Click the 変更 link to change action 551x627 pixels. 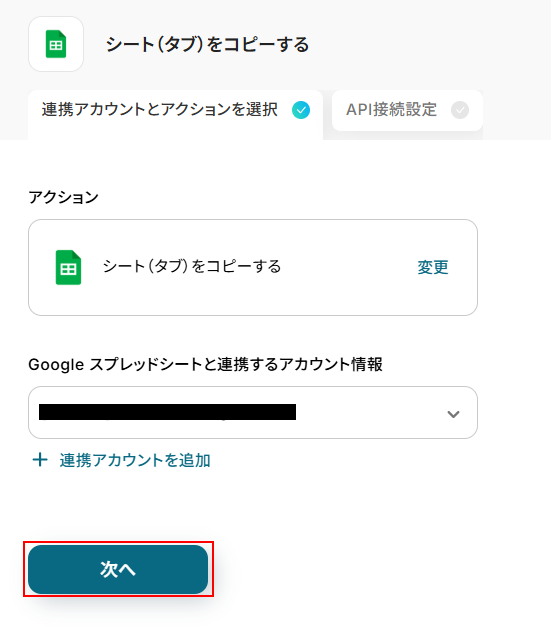pos(433,267)
